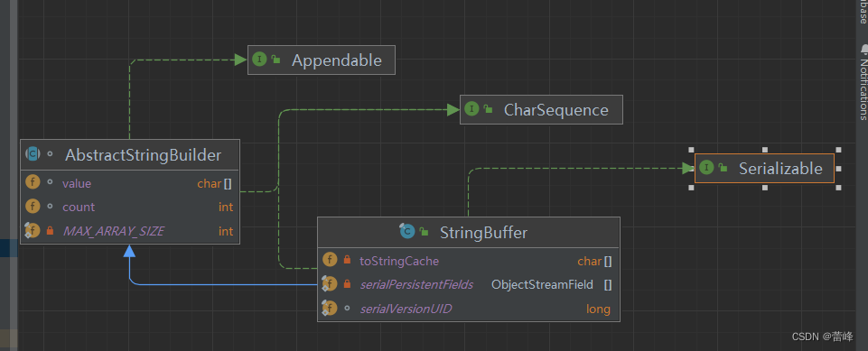Select the CharSequence interface node

[x=541, y=109]
